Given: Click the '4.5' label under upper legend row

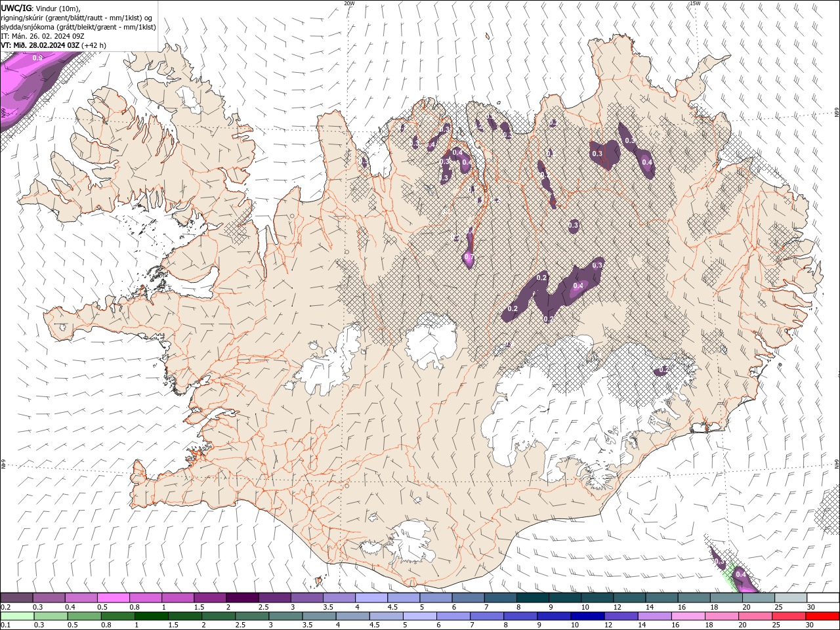Looking at the screenshot, I should [392, 607].
